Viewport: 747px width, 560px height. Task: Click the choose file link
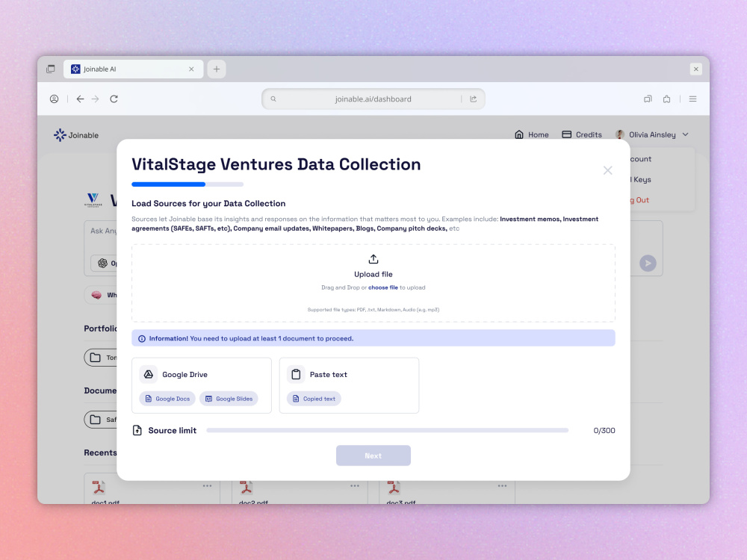[383, 287]
